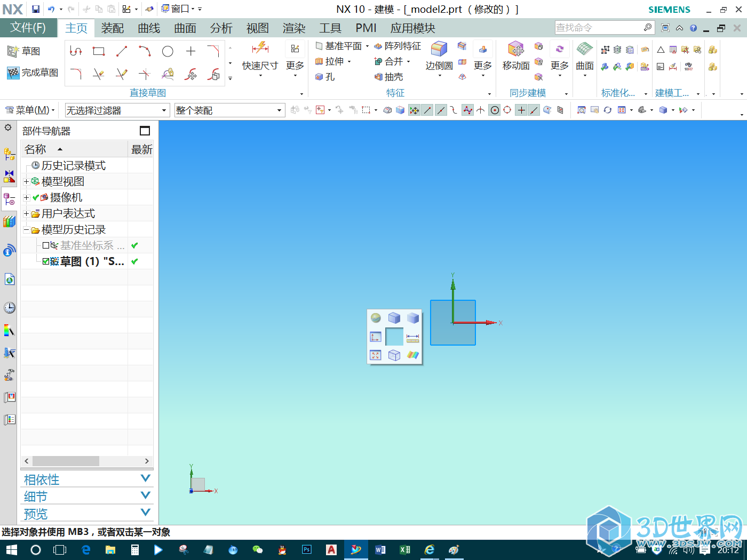Switch to the 应用模块 ribbon tab

pos(413,28)
